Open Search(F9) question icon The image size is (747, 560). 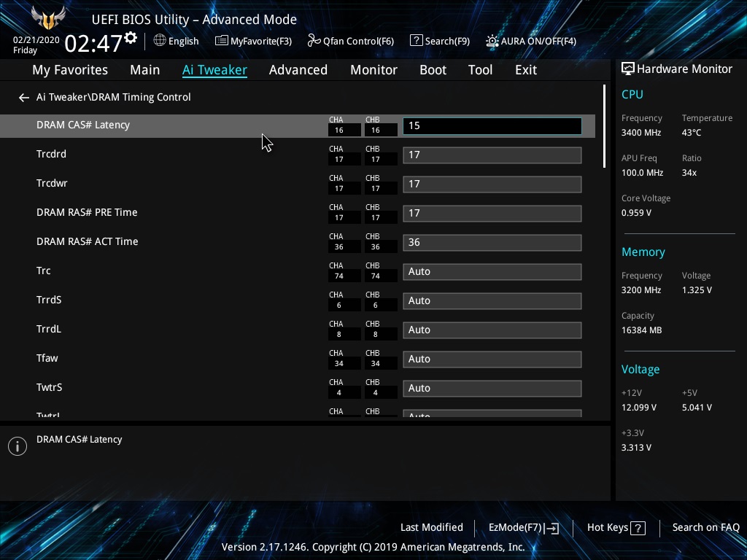[416, 41]
